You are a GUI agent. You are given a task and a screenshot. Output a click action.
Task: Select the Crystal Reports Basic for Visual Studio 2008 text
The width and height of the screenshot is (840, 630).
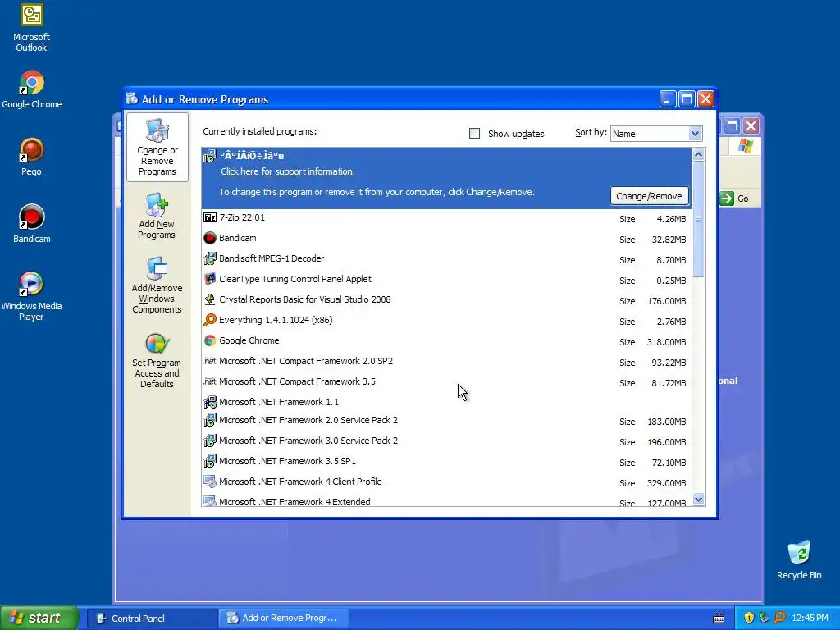pyautogui.click(x=305, y=299)
